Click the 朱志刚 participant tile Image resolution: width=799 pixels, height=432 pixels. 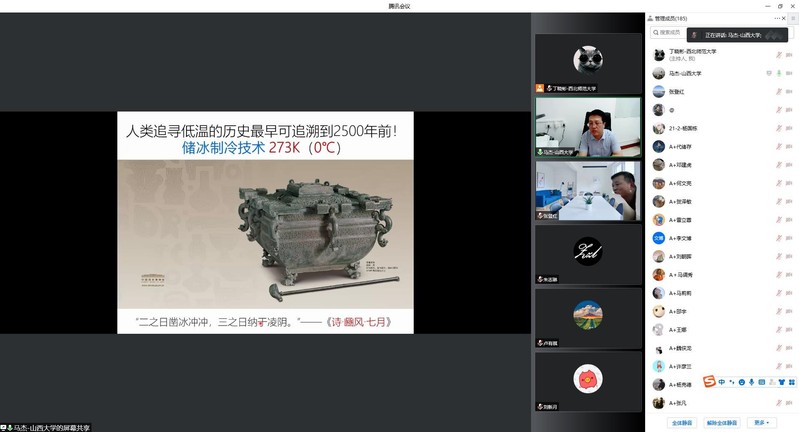click(587, 252)
